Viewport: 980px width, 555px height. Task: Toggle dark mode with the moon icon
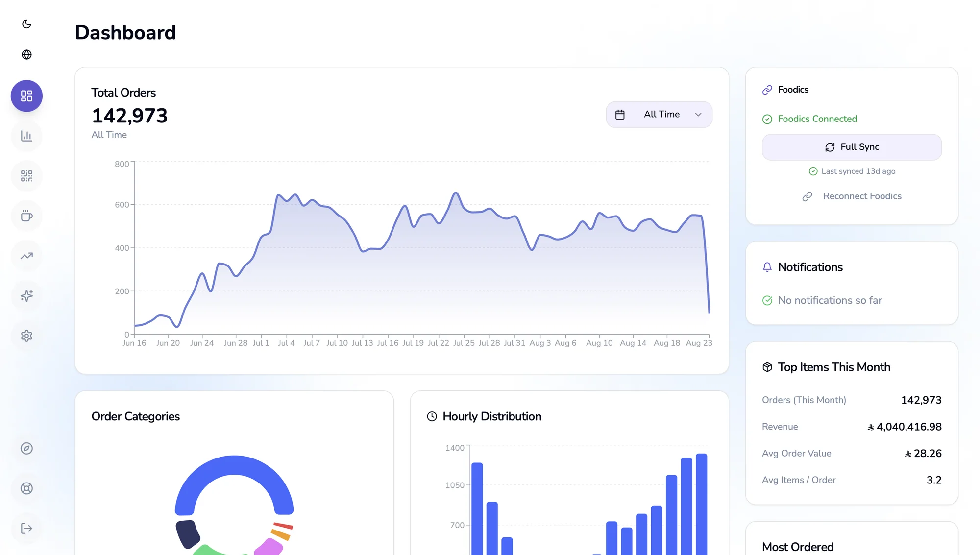26,24
